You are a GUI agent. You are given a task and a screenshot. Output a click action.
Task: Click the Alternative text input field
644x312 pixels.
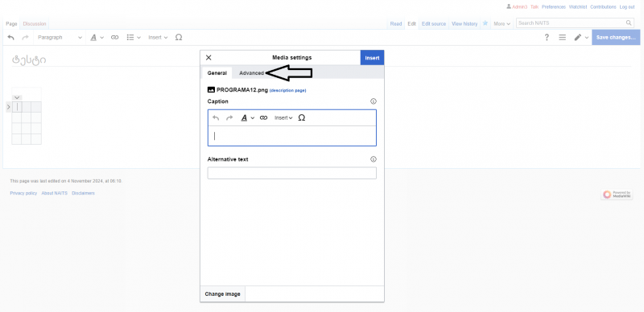[292, 173]
